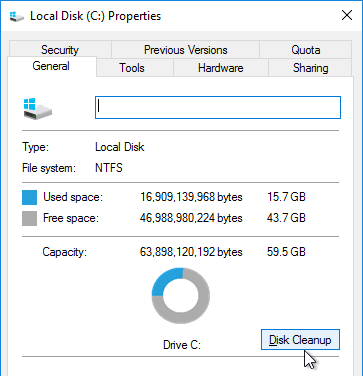
Task: Click the Free space bytes value
Action: [x=191, y=218]
